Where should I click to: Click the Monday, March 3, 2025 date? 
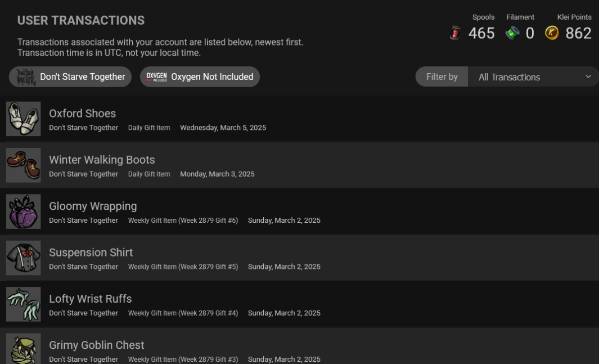click(217, 174)
